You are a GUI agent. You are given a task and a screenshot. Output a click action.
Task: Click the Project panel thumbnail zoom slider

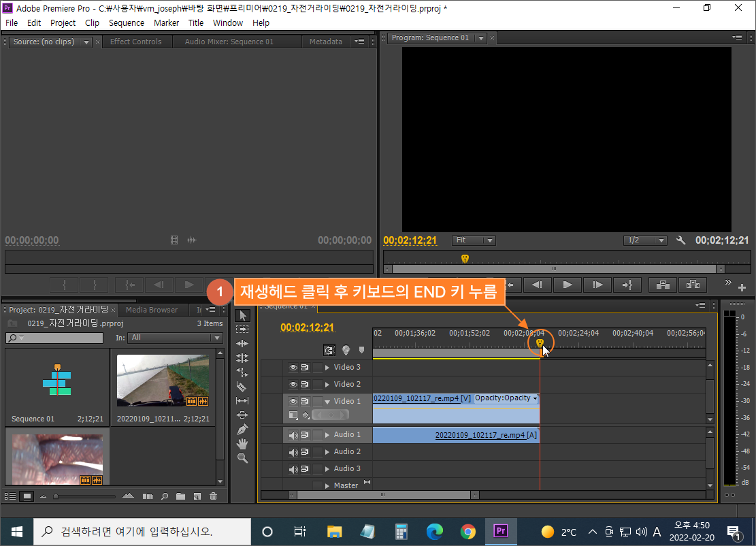click(x=56, y=496)
